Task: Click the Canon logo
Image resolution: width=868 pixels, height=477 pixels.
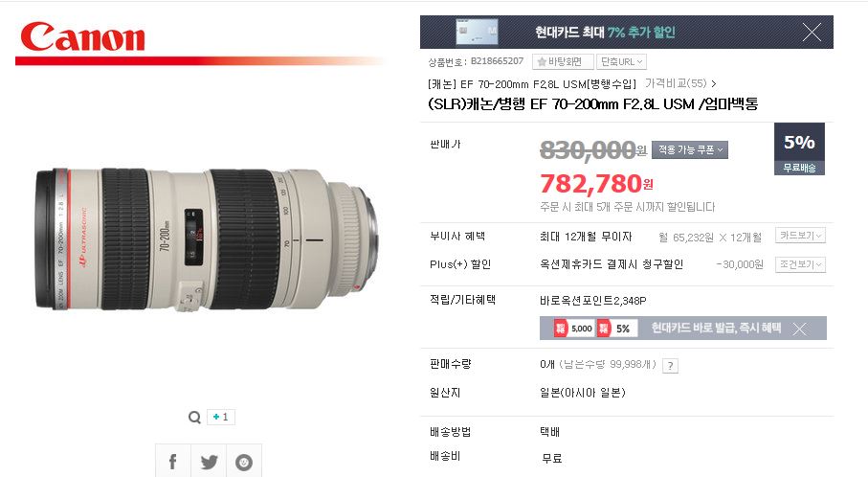Action: click(83, 37)
